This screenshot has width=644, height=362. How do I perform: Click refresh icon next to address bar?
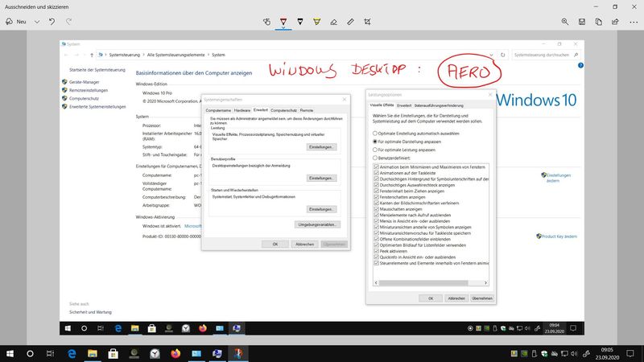point(502,55)
